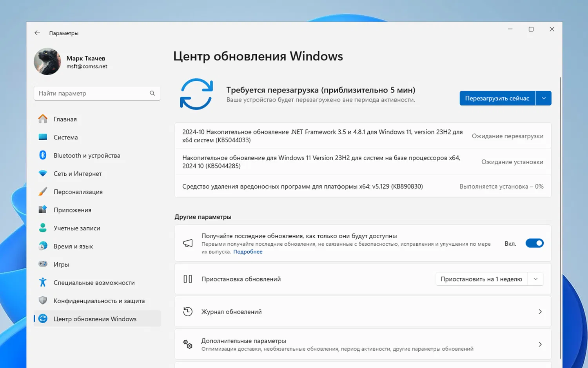588x368 pixels.
Task: Select Специальные возможности in the sidebar
Action: [97, 282]
